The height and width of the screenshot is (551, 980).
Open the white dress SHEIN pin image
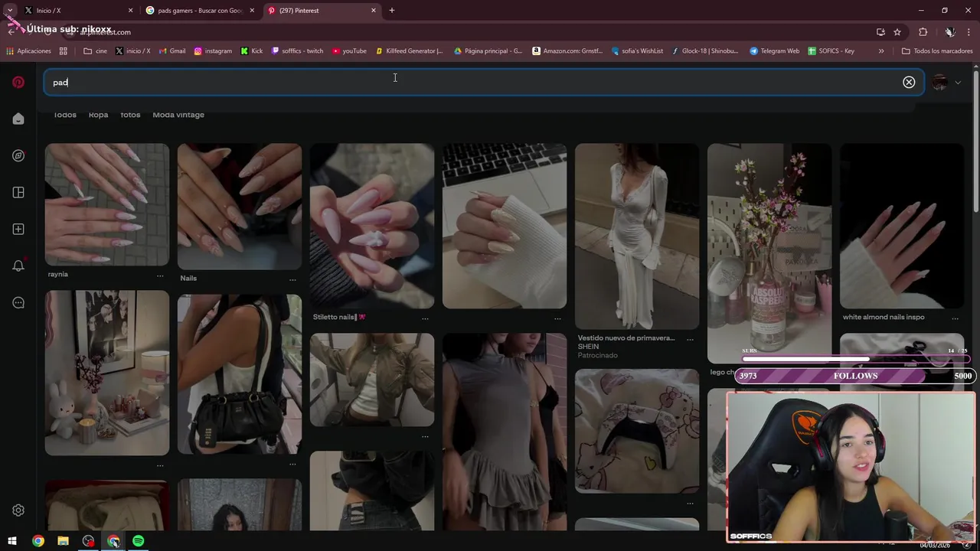[x=637, y=236]
